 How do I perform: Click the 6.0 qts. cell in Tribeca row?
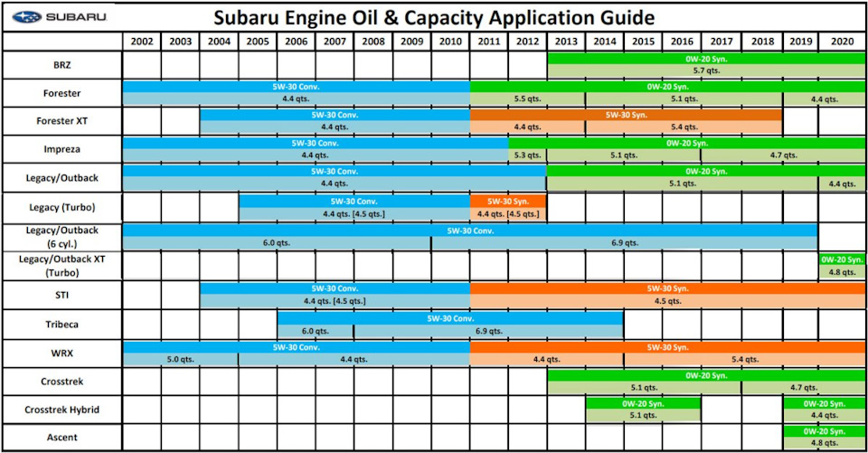pyautogui.click(x=316, y=331)
